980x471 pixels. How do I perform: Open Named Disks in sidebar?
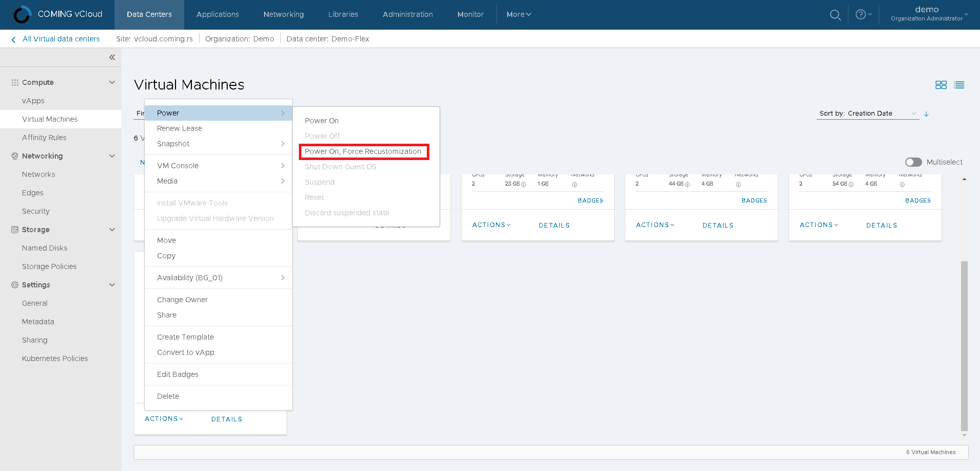tap(45, 248)
